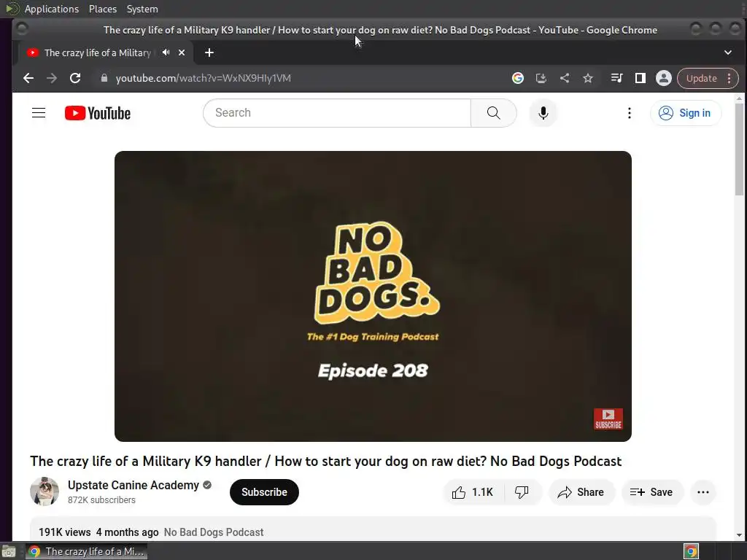This screenshot has height=560, width=747.
Task: Open the Chrome profile avatar
Action: pyautogui.click(x=664, y=78)
